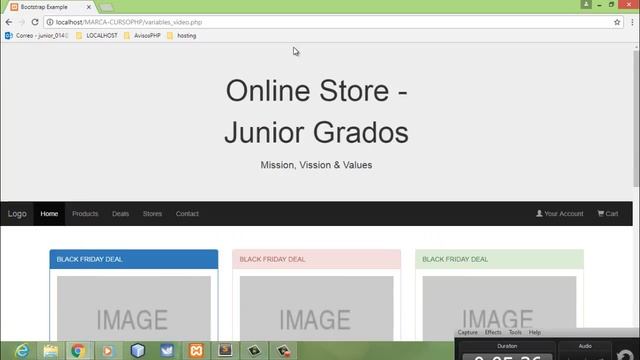This screenshot has width=640, height=360.
Task: Open Contact in the navigation bar
Action: pos(187,213)
